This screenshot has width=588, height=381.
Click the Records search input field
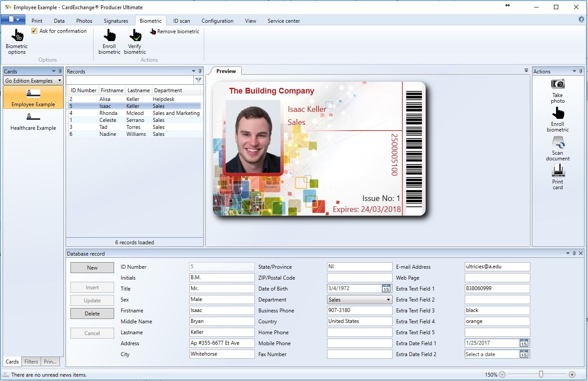coord(130,80)
